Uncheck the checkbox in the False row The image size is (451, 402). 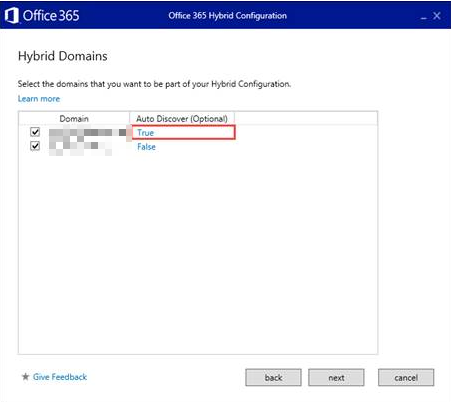coord(35,146)
